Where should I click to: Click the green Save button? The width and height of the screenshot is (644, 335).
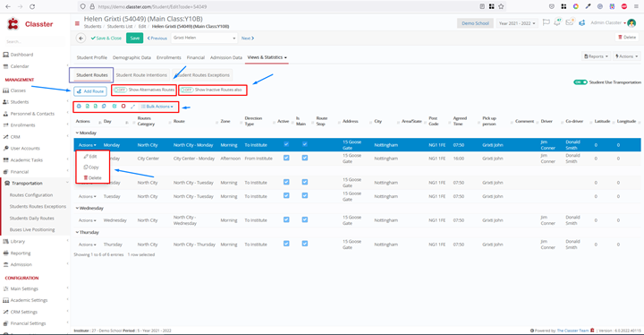(x=135, y=38)
